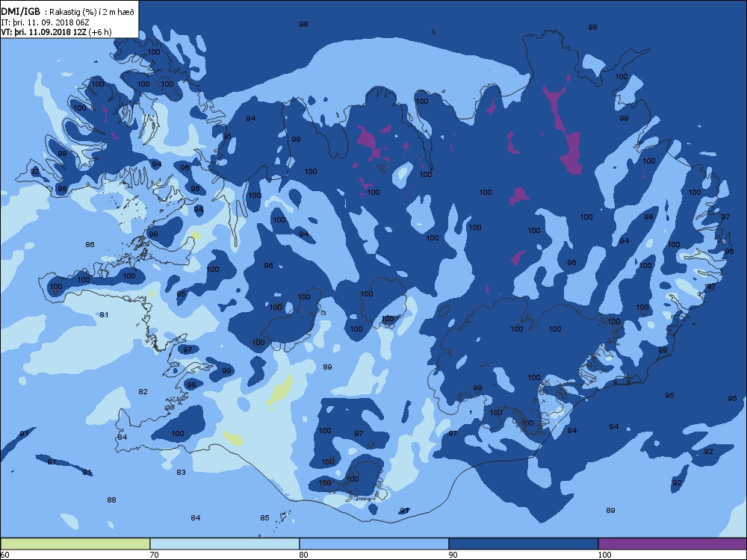Click the 'IT: þri. 11. 09. 2018 06Z' line
747x560 pixels.
45,22
